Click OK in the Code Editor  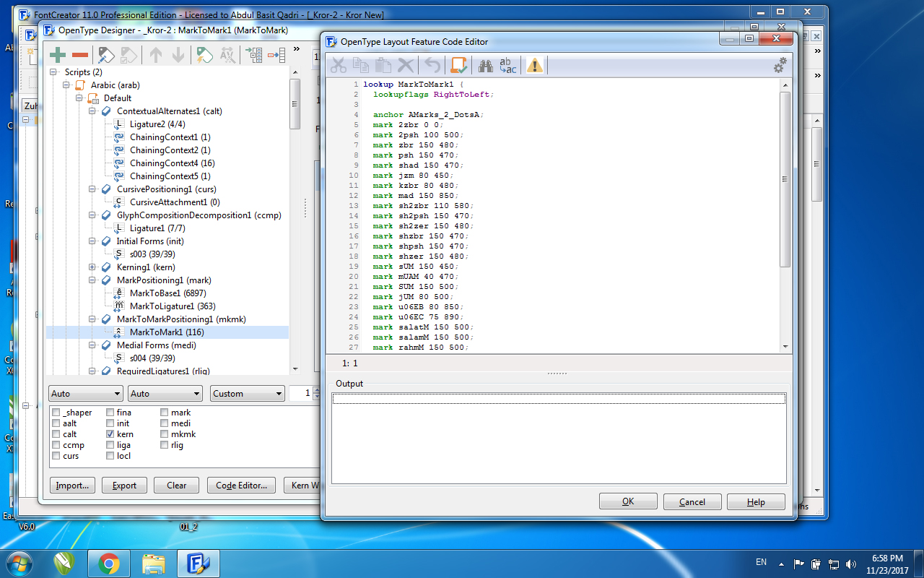pos(628,502)
